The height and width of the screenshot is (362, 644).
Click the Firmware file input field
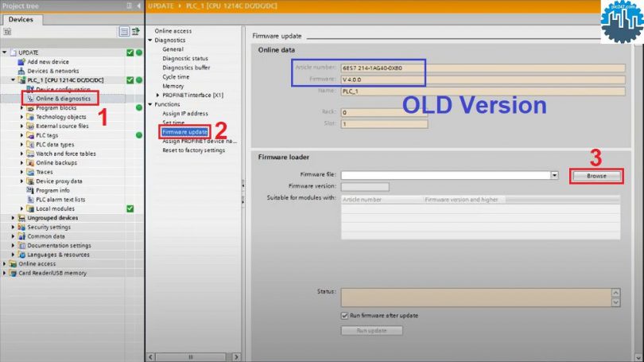[x=446, y=175]
